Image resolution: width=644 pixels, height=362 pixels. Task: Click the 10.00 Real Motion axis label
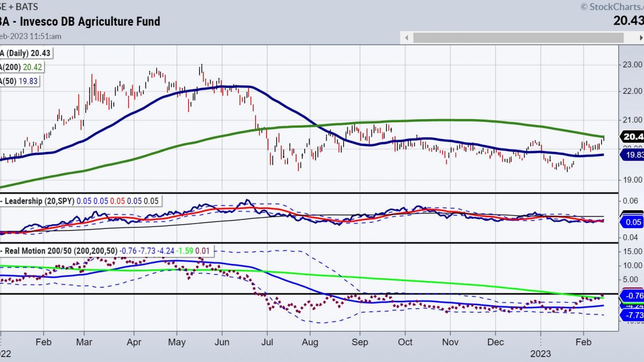click(633, 265)
